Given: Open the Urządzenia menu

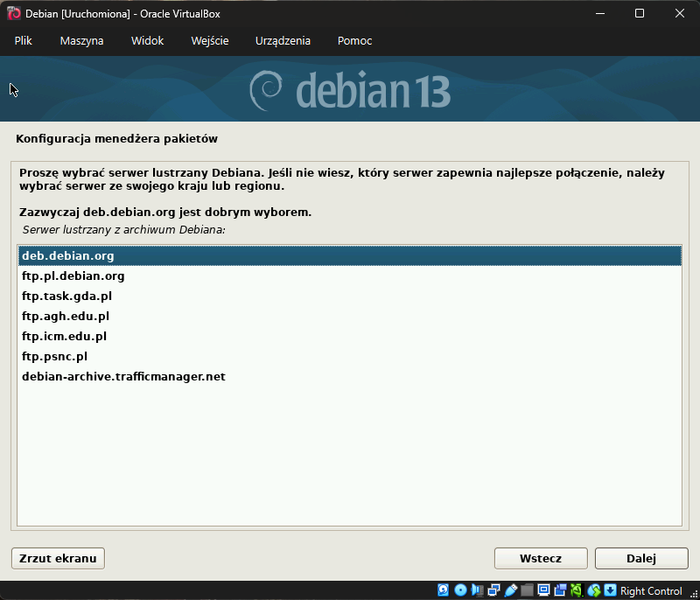Looking at the screenshot, I should 283,41.
